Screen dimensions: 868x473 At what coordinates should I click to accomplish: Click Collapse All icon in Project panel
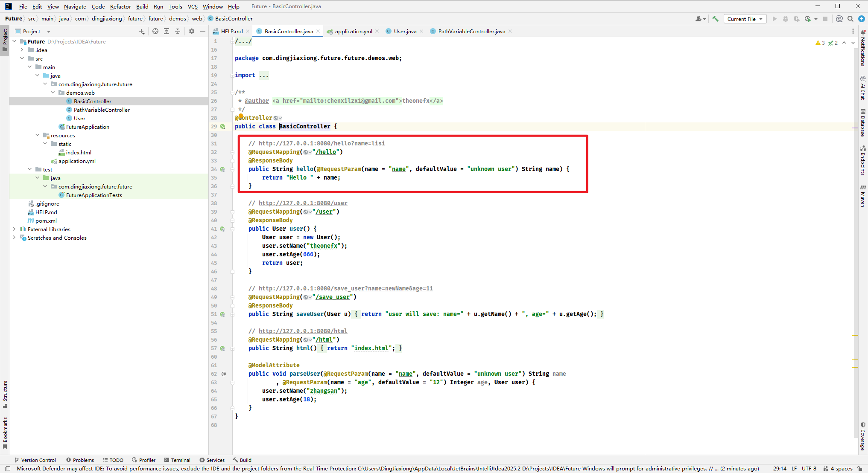(178, 31)
